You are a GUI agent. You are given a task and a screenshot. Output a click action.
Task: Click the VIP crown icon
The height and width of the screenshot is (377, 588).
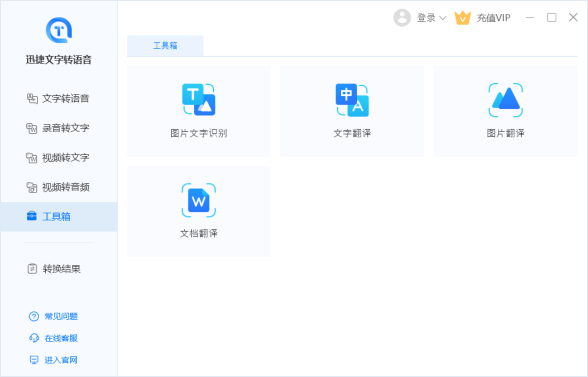[462, 18]
